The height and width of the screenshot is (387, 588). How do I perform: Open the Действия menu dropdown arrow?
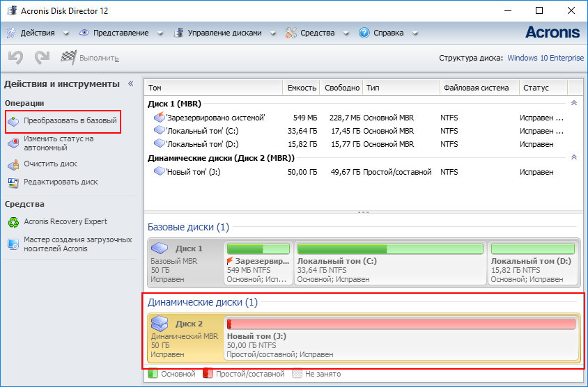66,33
